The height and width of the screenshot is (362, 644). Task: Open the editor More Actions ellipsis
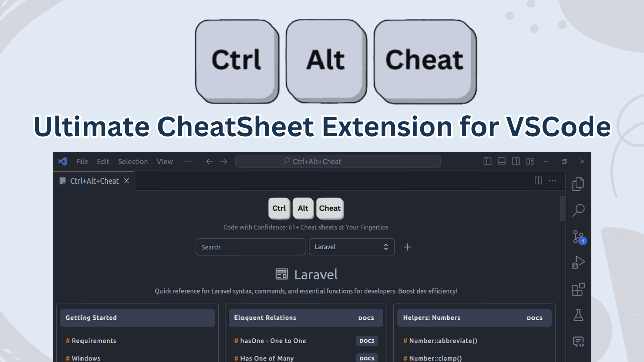[x=552, y=180]
